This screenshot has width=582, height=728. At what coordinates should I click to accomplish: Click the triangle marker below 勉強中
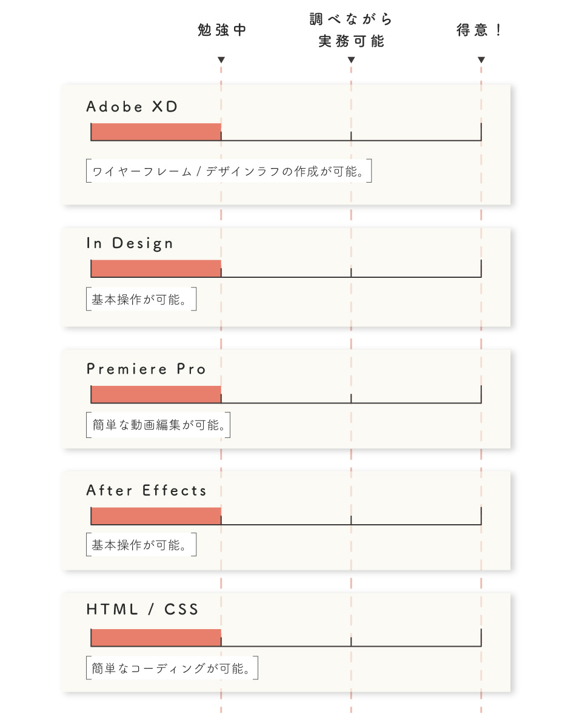[x=221, y=59]
